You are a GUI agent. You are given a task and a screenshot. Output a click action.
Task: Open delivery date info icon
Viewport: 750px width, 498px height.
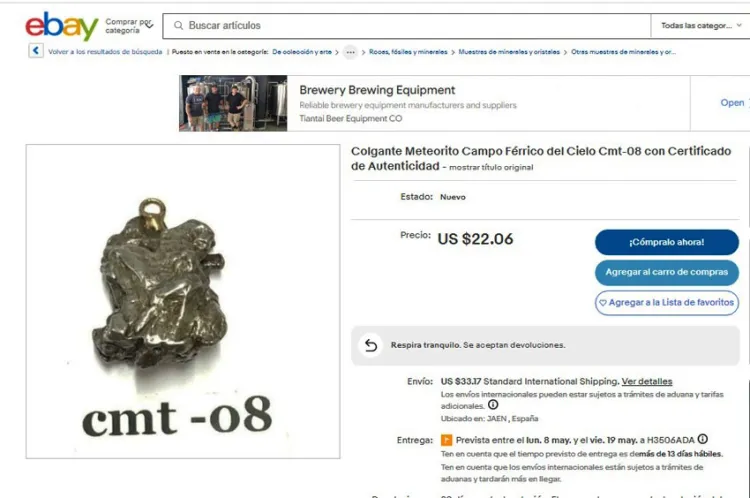click(702, 439)
